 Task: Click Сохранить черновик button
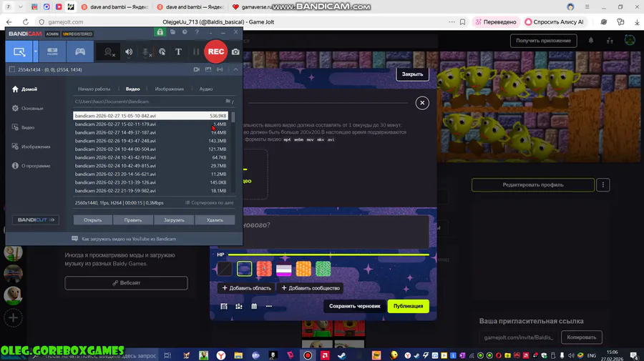pyautogui.click(x=355, y=306)
